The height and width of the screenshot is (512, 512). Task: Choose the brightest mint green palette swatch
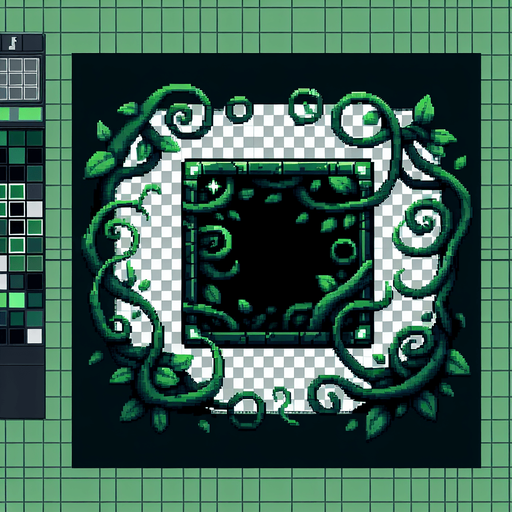[x=17, y=299]
